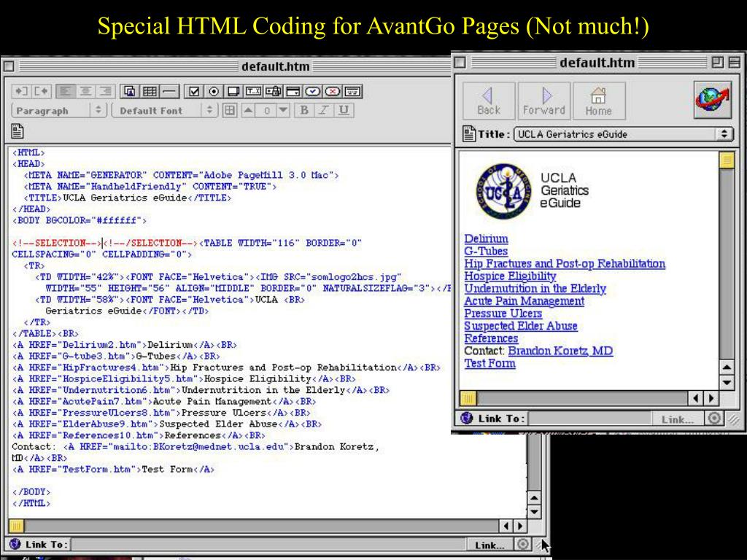This screenshot has height=560, width=747.
Task: Click the preview window vertical scroll thumb
Action: point(727,160)
